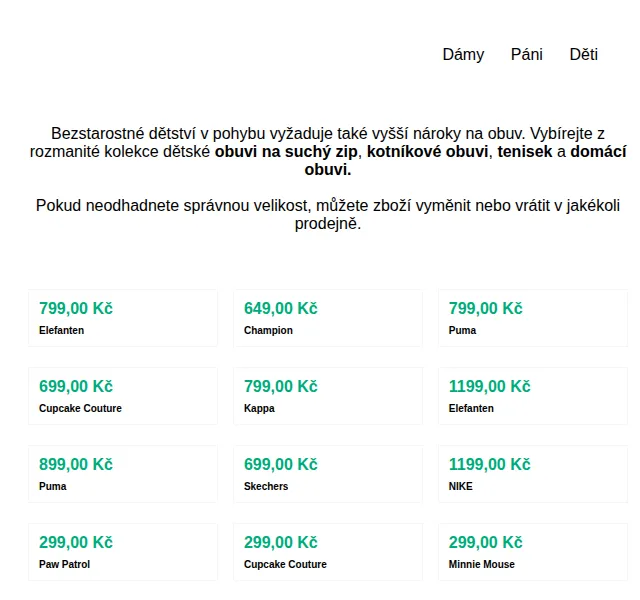Click the 1199,00 Kč price above NIKE
This screenshot has height=600, width=640.
pos(489,464)
